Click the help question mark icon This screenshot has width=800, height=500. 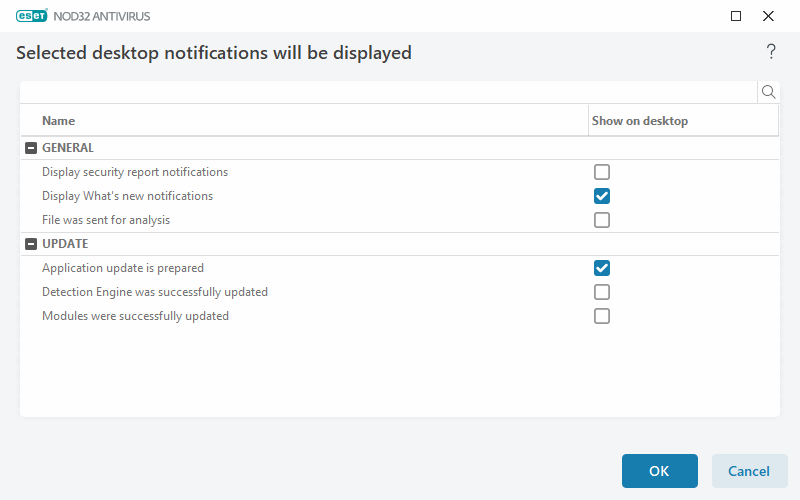(x=771, y=52)
